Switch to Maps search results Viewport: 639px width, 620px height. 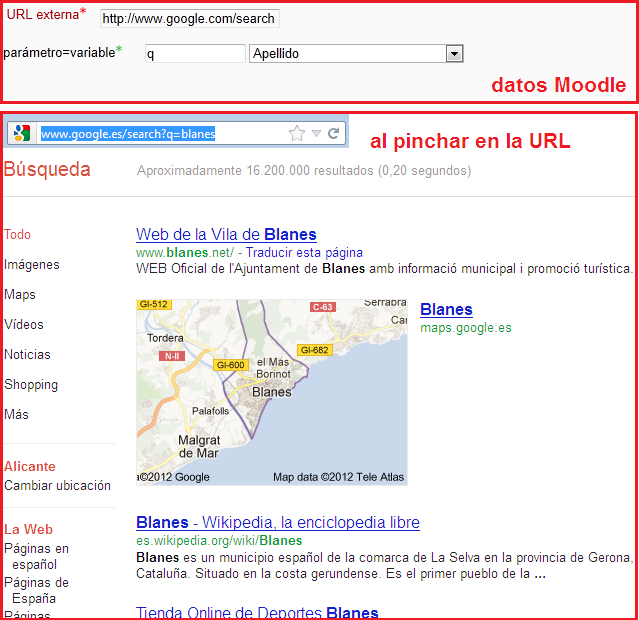pos(20,295)
